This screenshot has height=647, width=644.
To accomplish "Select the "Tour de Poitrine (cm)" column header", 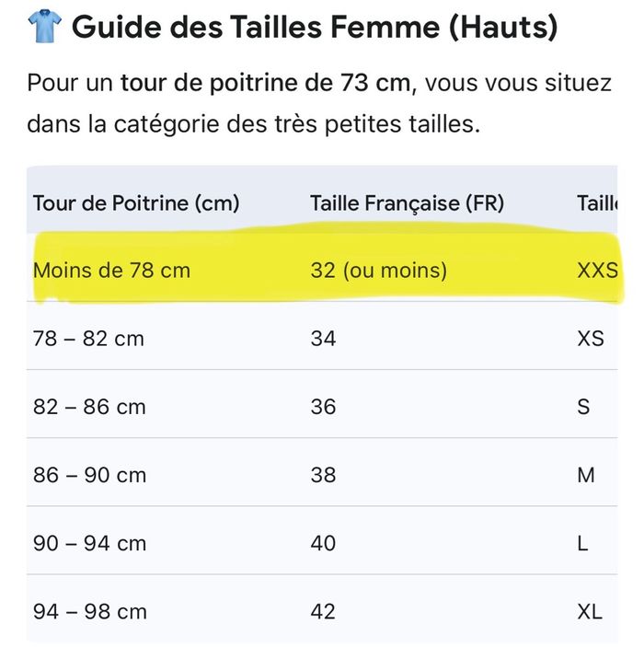I will click(136, 202).
